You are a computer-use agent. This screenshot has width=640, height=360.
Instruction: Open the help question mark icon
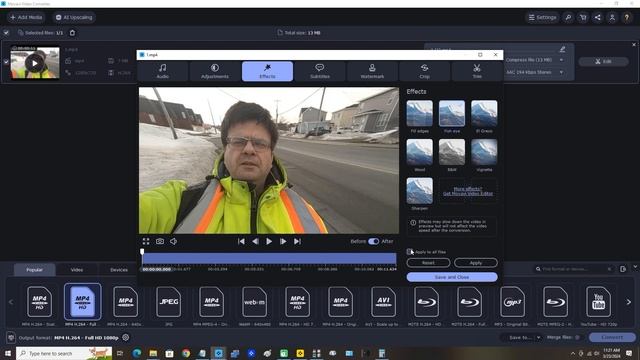coord(627,18)
